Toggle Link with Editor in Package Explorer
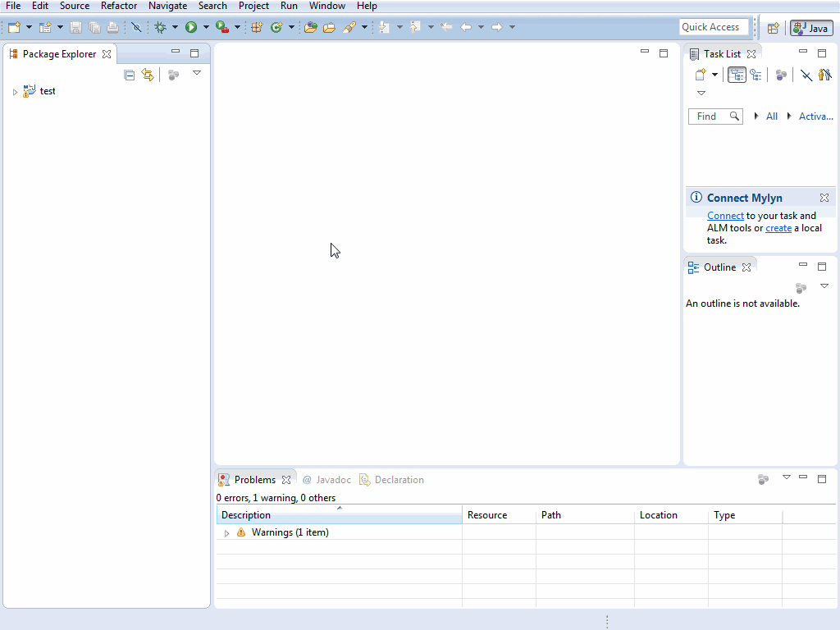This screenshot has width=840, height=630. point(148,75)
